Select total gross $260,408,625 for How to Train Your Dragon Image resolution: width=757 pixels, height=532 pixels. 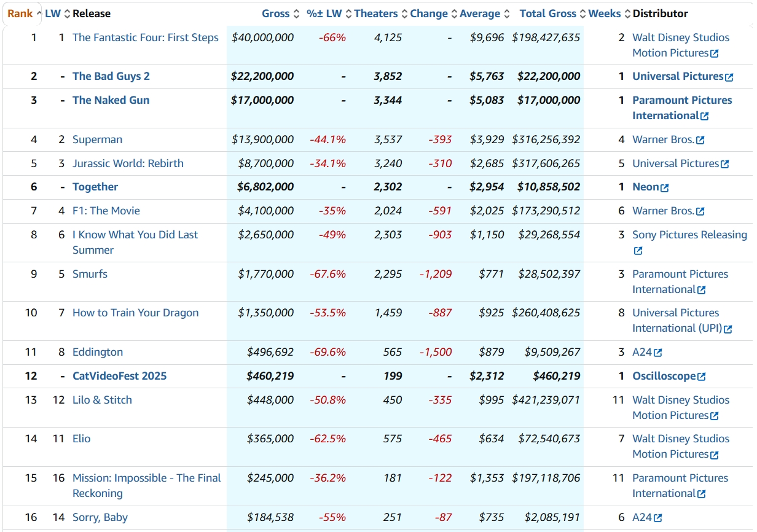pyautogui.click(x=546, y=313)
